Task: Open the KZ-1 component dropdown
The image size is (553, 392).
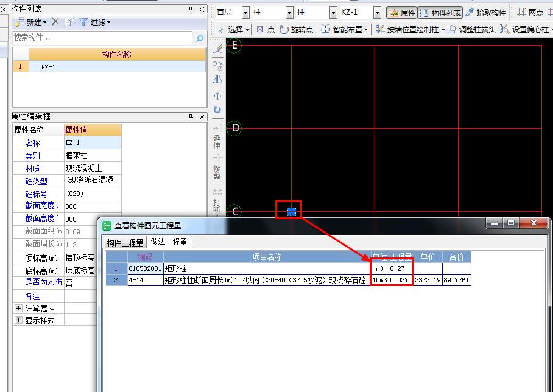Action: [377, 13]
